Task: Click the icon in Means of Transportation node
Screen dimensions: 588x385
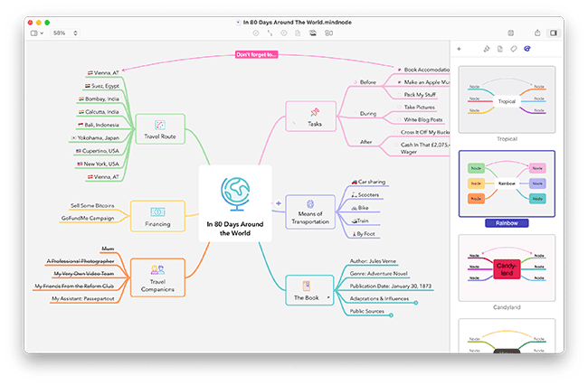Action: tap(310, 203)
